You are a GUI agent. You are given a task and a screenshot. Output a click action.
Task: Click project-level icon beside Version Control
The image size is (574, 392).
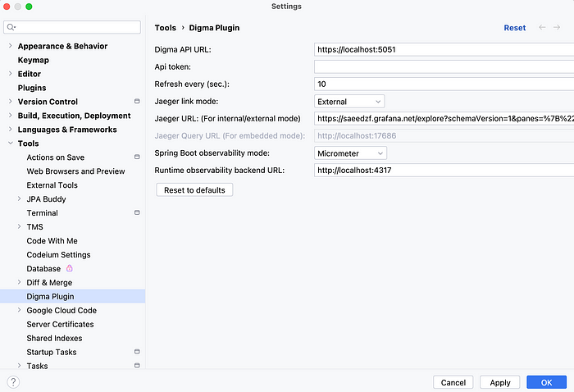click(x=137, y=101)
